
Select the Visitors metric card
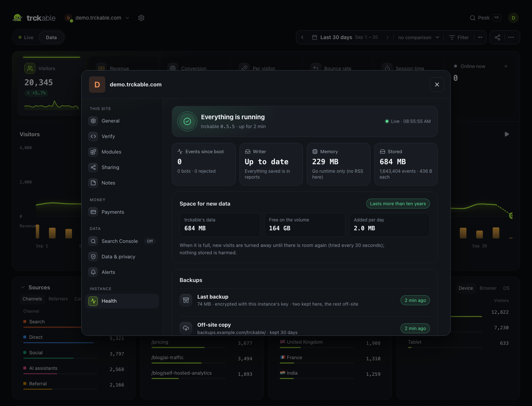51,86
